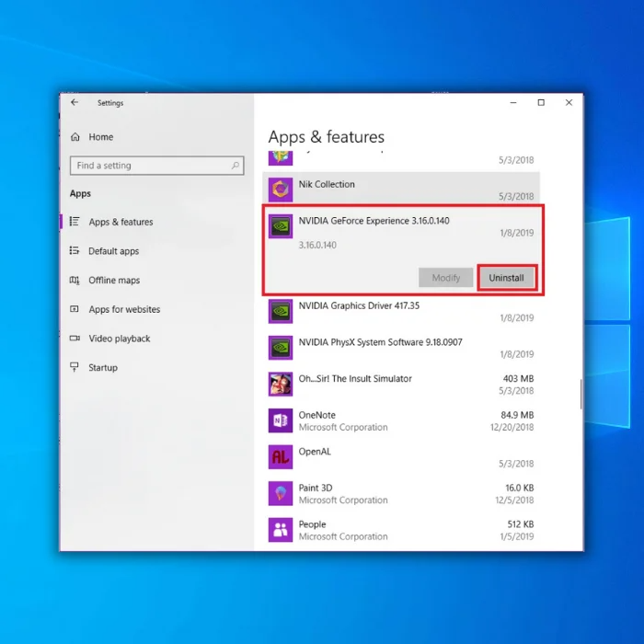Select the OneNote entry name
644x644 pixels.
pos(317,415)
